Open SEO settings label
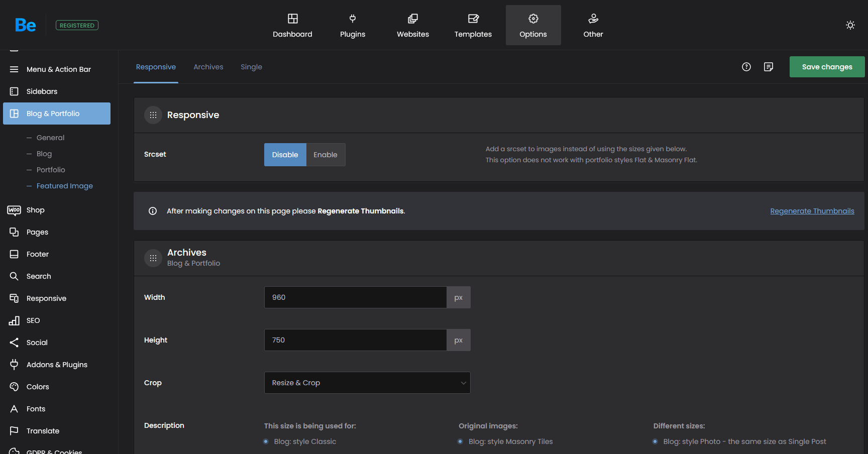The height and width of the screenshot is (454, 868). [x=33, y=320]
